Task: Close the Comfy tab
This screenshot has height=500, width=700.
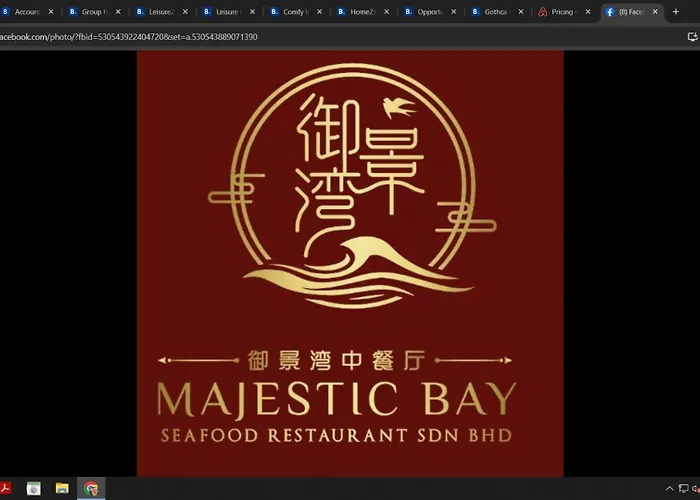Action: tap(319, 12)
